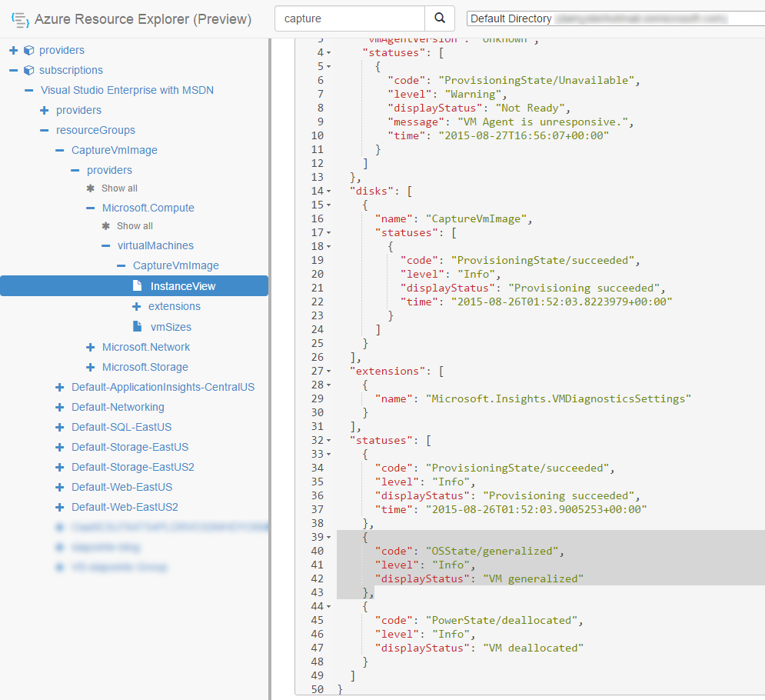765x700 pixels.
Task: Click the "PowerState/deallocated" value
Action: tap(501, 621)
